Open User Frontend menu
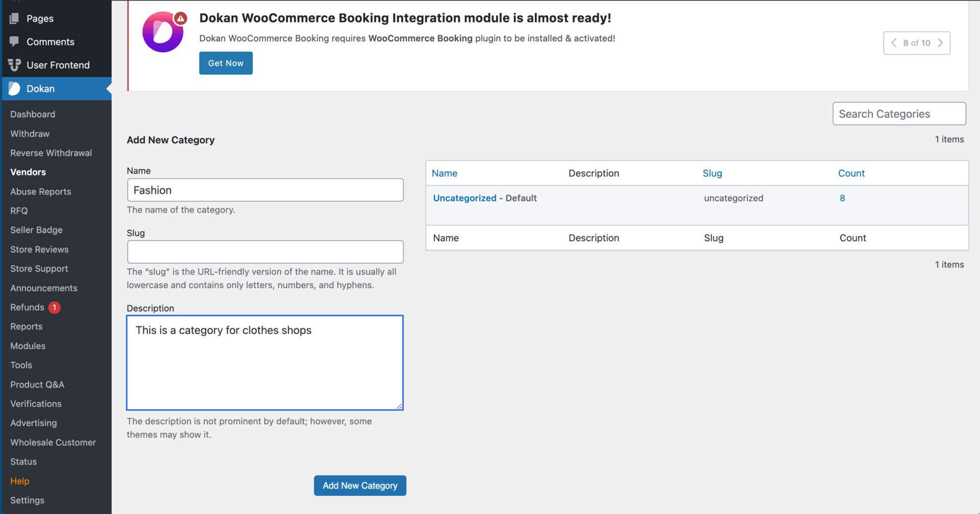The height and width of the screenshot is (514, 980). click(x=58, y=65)
